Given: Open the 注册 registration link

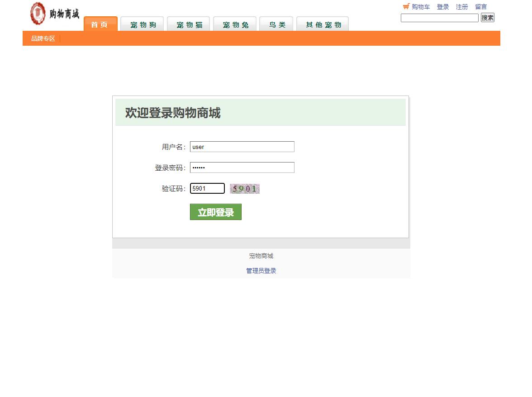Looking at the screenshot, I should pos(462,6).
